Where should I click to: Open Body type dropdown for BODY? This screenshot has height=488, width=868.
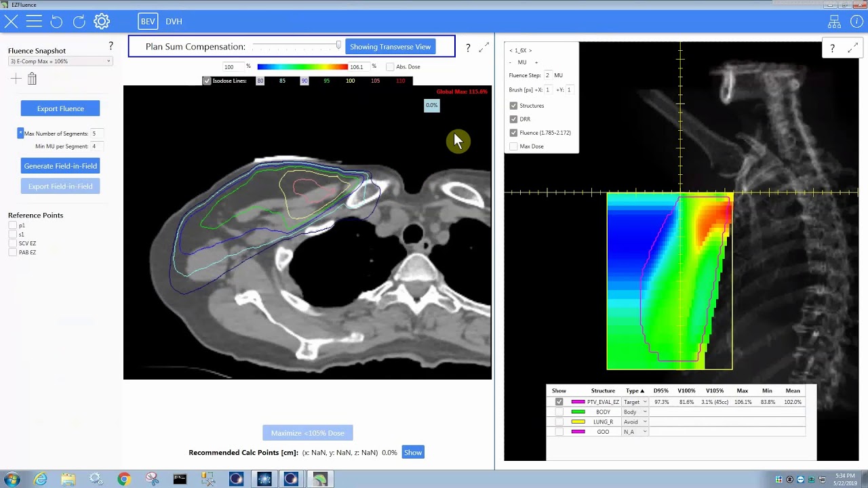click(x=635, y=412)
